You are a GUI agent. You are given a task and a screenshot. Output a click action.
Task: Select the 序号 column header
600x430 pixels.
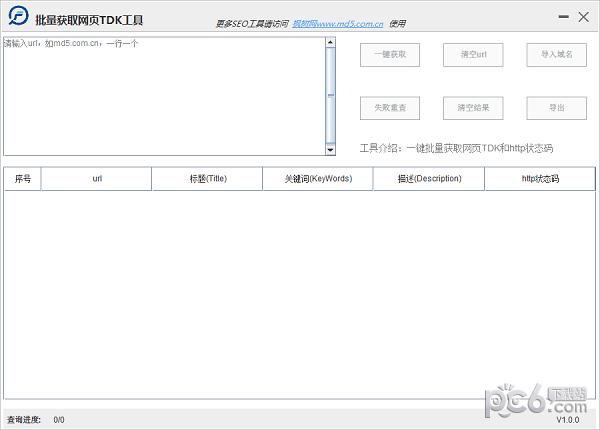(x=23, y=179)
